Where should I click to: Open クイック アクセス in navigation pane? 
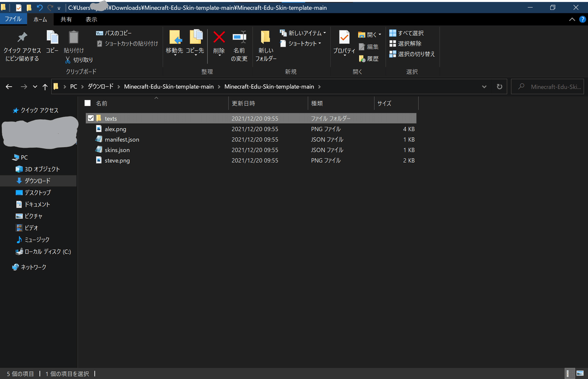point(35,110)
